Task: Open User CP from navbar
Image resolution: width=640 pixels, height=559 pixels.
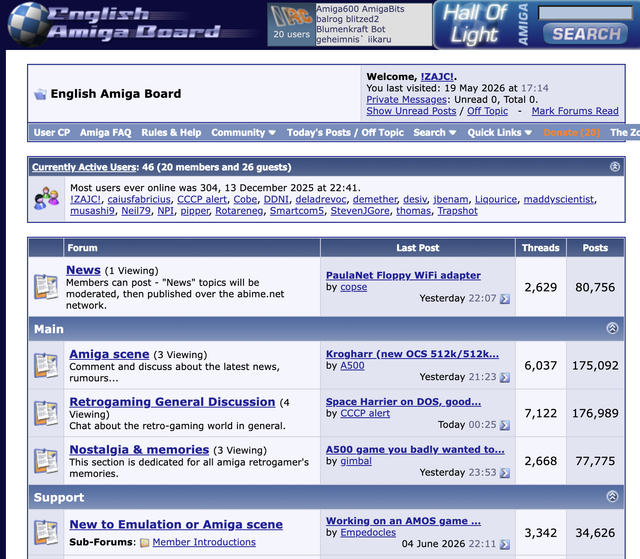Action: coord(52,133)
